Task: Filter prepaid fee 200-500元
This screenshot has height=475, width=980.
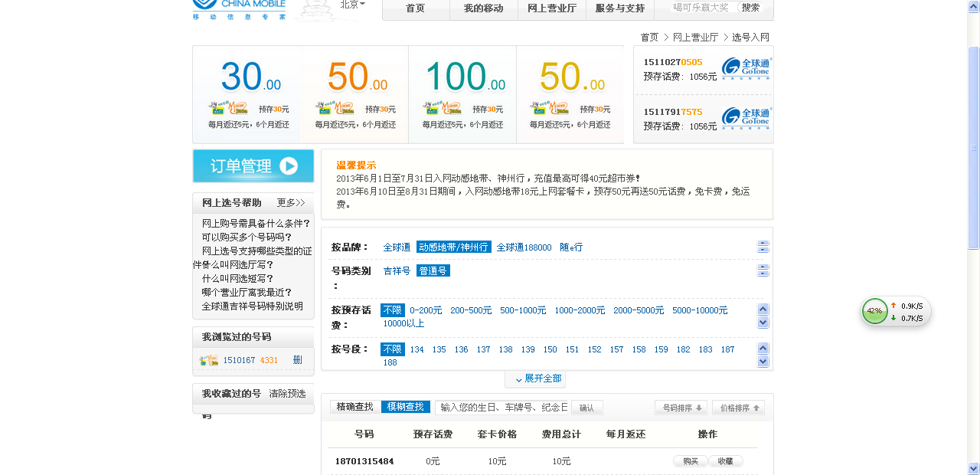Action: pyautogui.click(x=471, y=310)
